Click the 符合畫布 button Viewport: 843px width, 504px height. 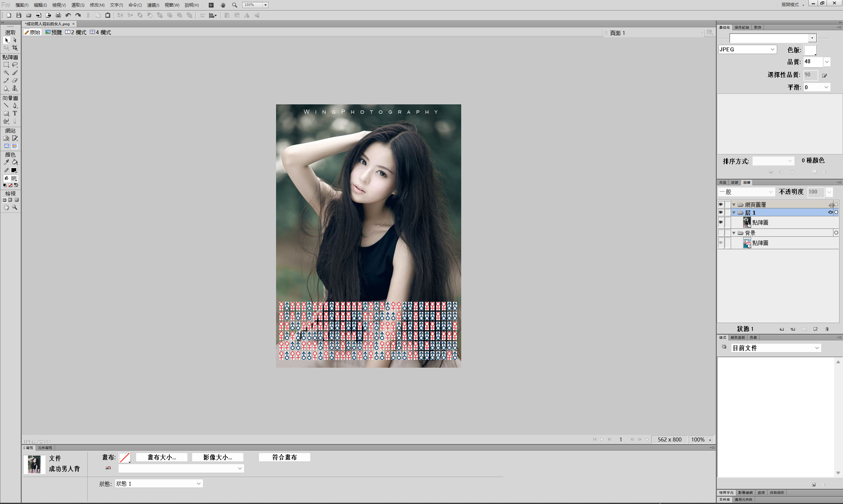284,457
